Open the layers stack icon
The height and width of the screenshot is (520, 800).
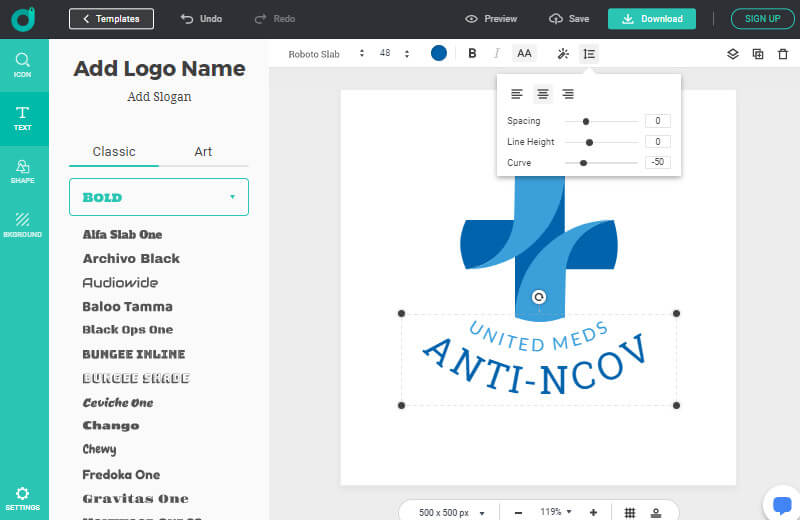pos(733,54)
